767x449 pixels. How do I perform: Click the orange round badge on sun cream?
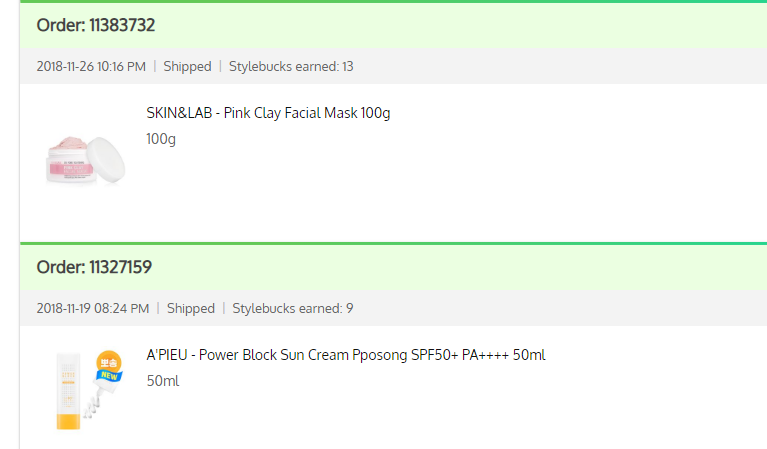pyautogui.click(x=108, y=364)
